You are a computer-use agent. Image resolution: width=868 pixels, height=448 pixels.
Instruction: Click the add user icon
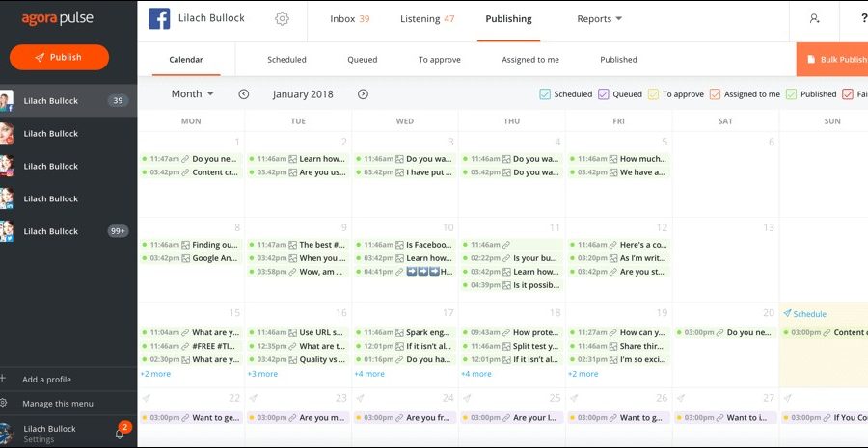(815, 19)
